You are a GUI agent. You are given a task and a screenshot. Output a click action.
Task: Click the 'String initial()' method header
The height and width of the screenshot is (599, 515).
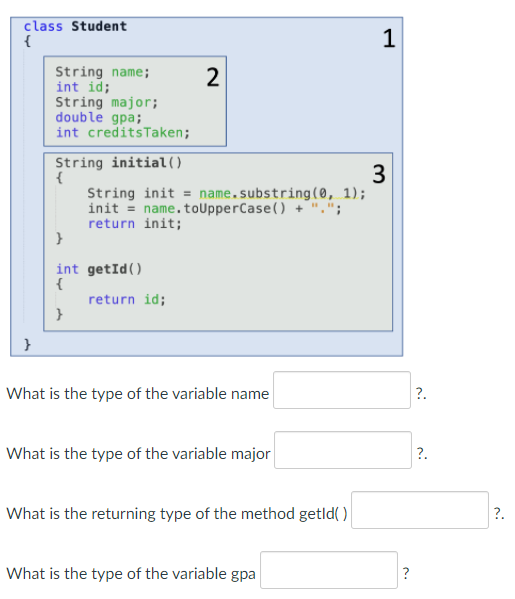[x=119, y=163]
